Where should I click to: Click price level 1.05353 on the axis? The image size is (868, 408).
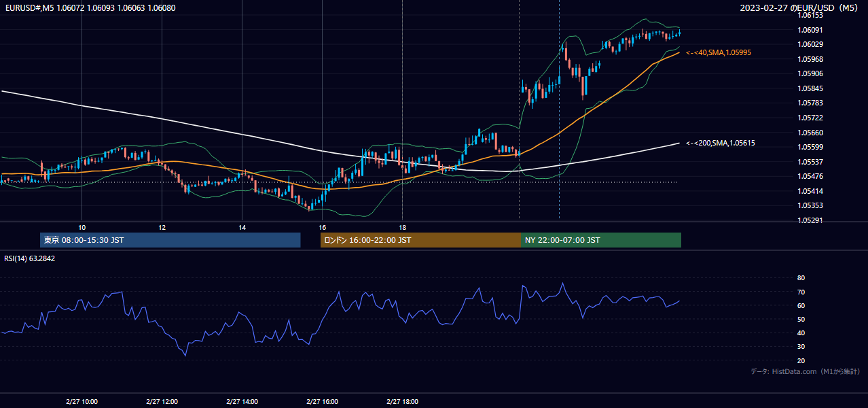(810, 205)
